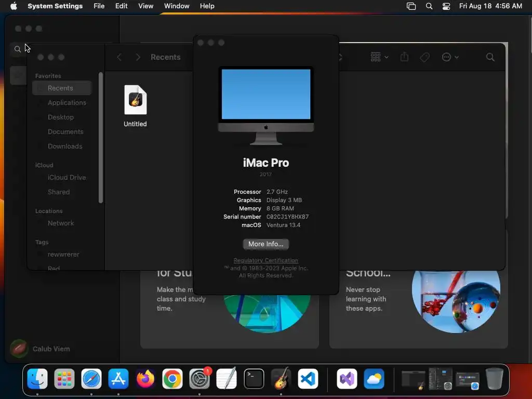Go forward in Finder window
Screen dimensions: 532x399
pyautogui.click(x=138, y=57)
